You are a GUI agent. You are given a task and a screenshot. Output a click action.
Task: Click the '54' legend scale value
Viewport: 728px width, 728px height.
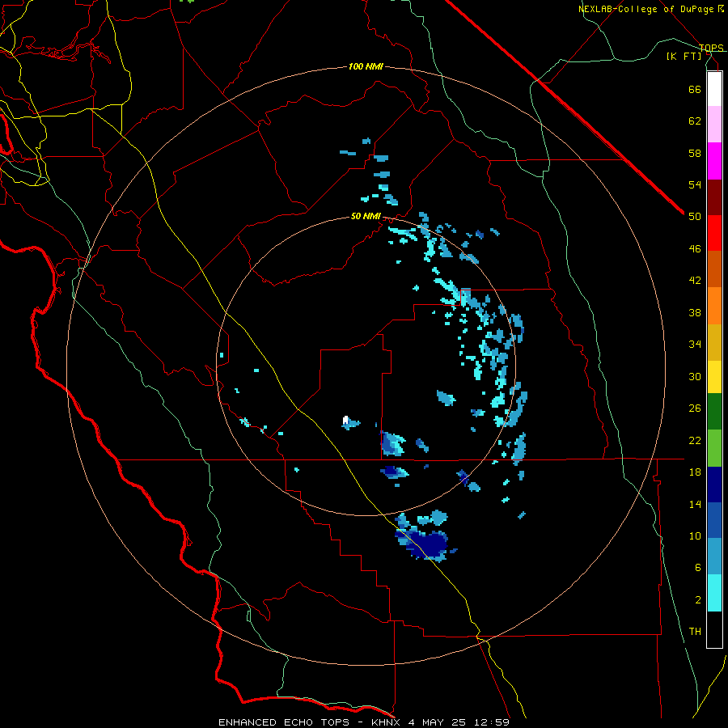(695, 184)
